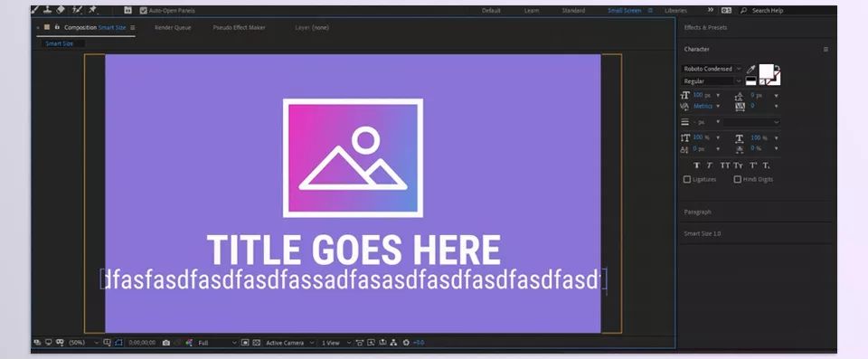The width and height of the screenshot is (868, 359).
Task: Click the white fill color swatch
Action: click(x=766, y=71)
